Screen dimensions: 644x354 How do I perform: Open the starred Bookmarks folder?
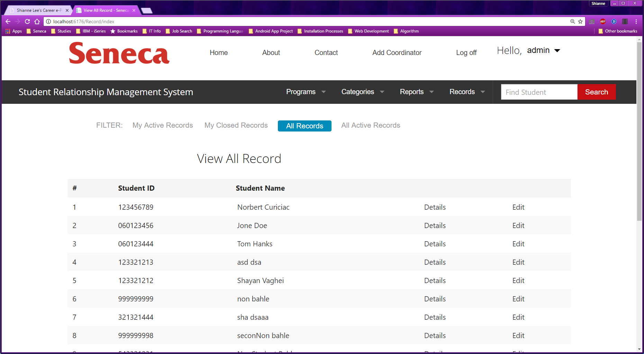[124, 31]
